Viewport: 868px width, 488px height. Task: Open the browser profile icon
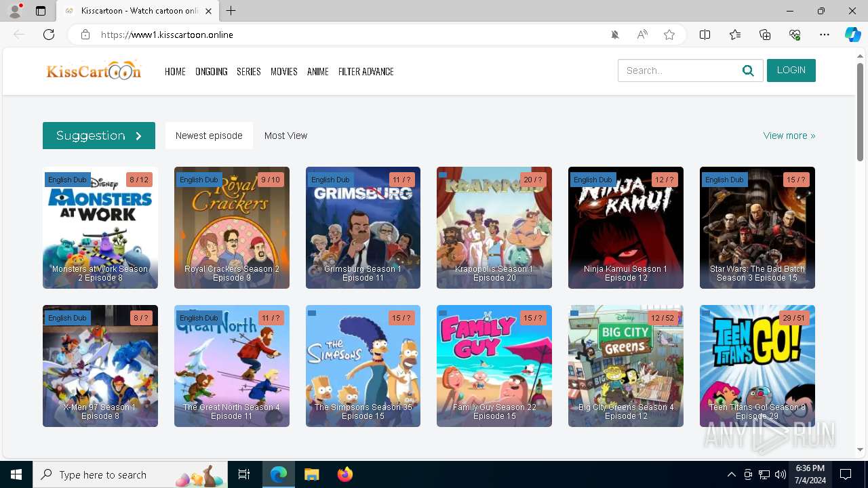click(15, 11)
